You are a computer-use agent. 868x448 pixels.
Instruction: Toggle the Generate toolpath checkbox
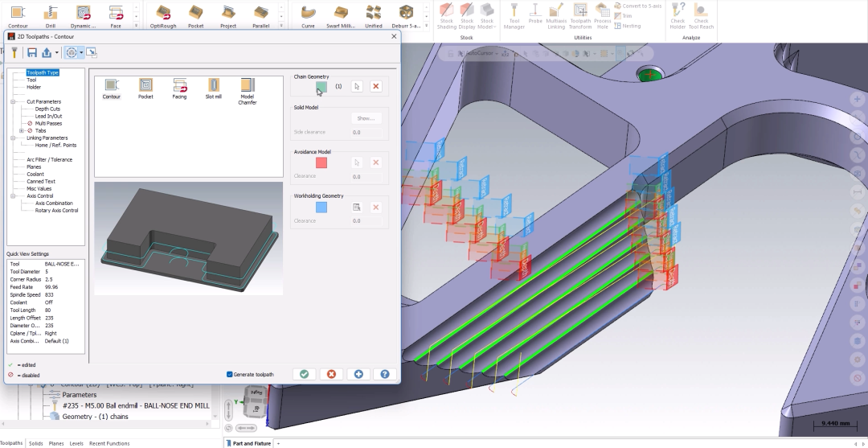[230, 374]
